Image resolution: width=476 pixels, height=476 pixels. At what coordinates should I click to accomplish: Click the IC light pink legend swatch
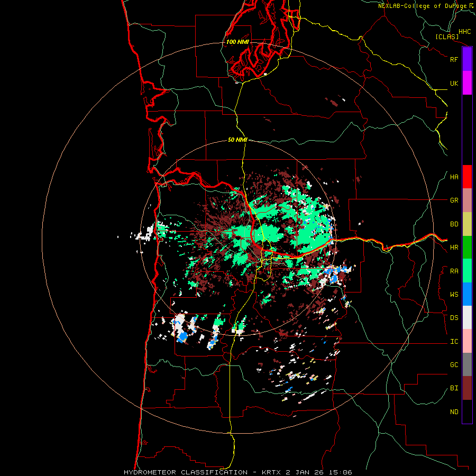467,341
